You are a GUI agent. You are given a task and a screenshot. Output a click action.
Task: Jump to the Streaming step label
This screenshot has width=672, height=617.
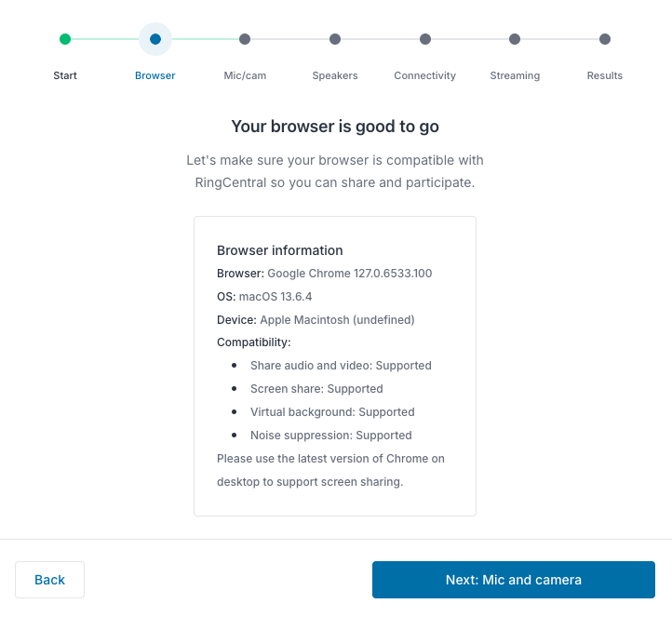tap(515, 75)
